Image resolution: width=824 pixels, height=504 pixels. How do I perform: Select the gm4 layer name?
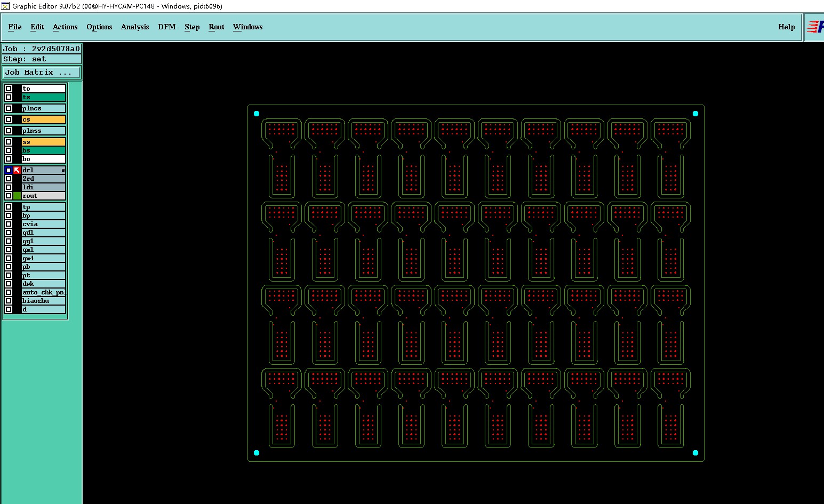click(x=44, y=258)
